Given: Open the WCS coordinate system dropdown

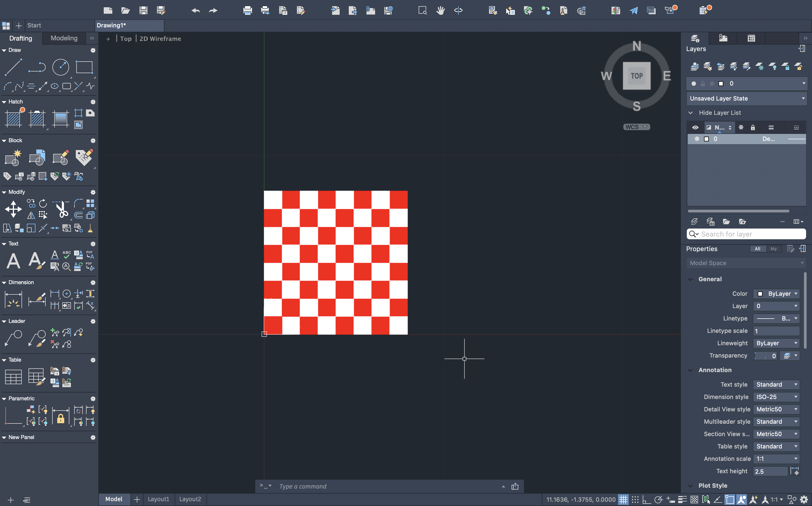Looking at the screenshot, I should coord(637,127).
